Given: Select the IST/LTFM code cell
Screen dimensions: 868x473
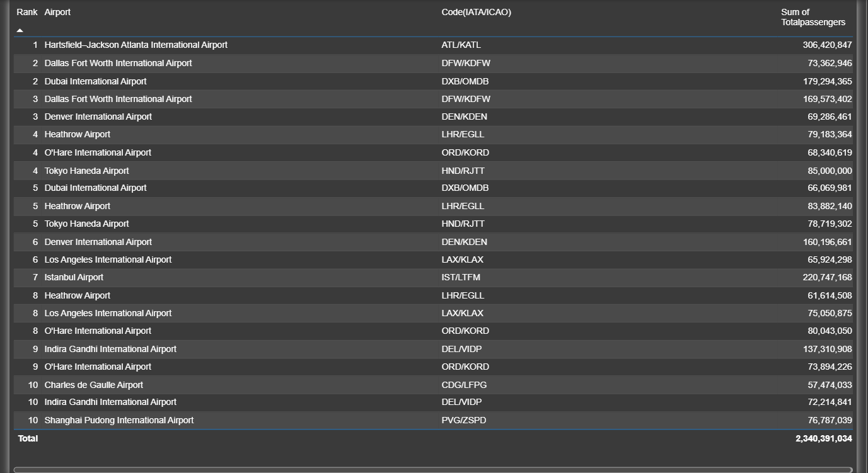Looking at the screenshot, I should point(461,277).
